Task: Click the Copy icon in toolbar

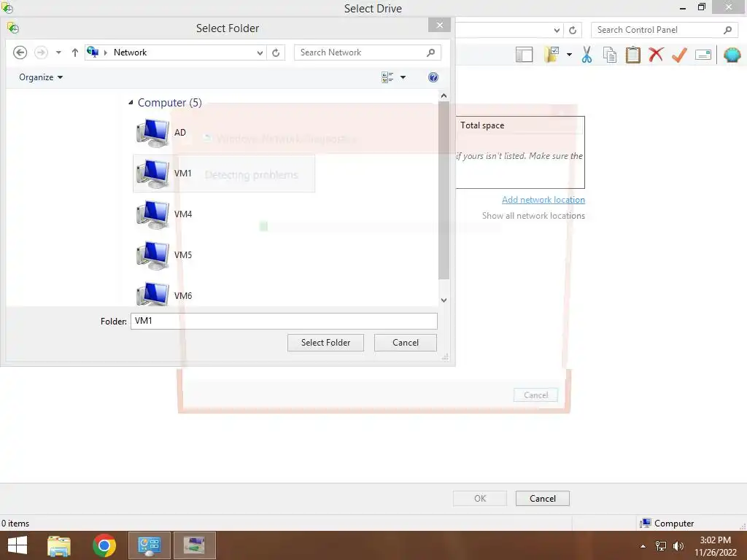Action: coord(610,55)
